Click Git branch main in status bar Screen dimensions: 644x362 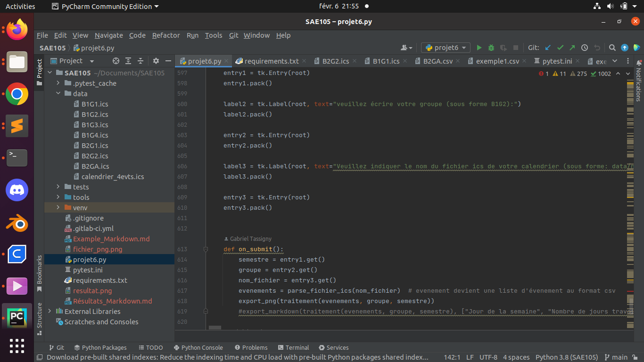tap(616, 357)
